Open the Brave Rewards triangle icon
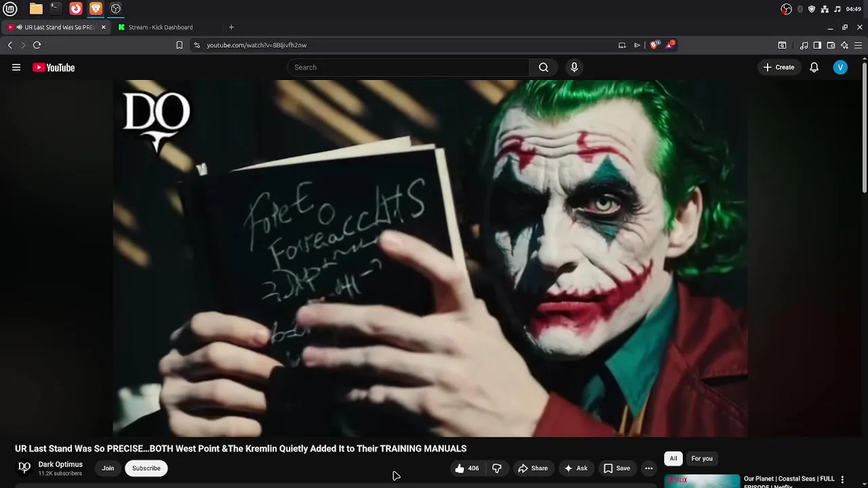868x488 pixels. coord(670,45)
